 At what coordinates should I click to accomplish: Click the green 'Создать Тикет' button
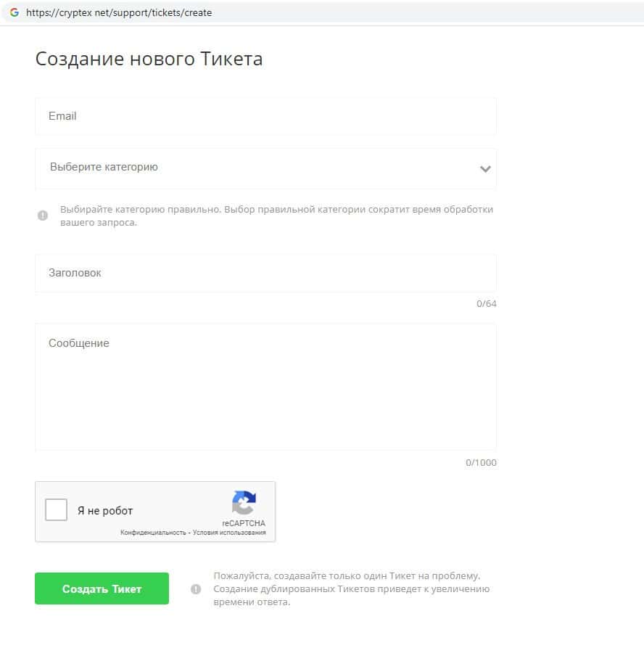102,588
